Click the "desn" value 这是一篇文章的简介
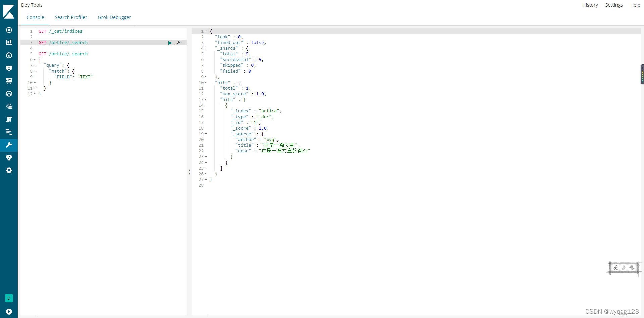 [x=284, y=151]
